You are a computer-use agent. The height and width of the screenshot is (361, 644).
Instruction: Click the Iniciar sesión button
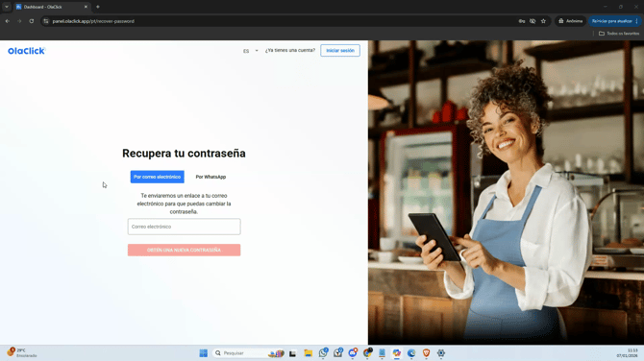click(x=340, y=51)
